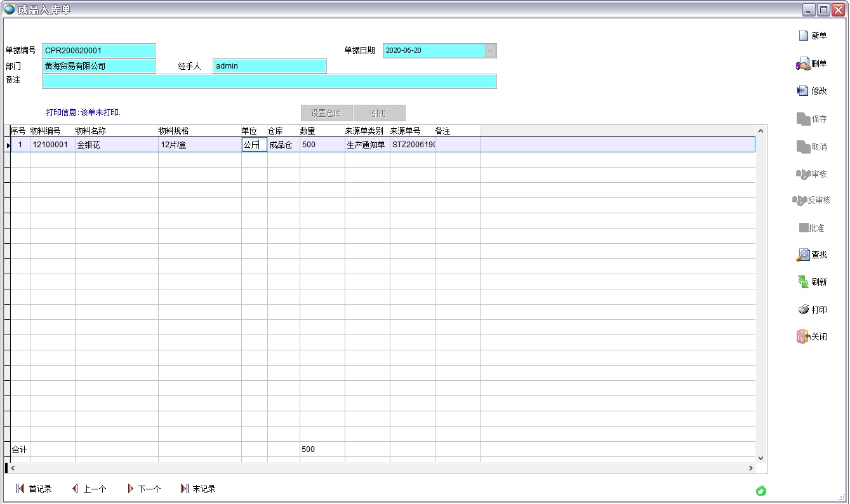850x504 pixels.
Task: Open the 单据日期 date dropdown
Action: pyautogui.click(x=490, y=51)
